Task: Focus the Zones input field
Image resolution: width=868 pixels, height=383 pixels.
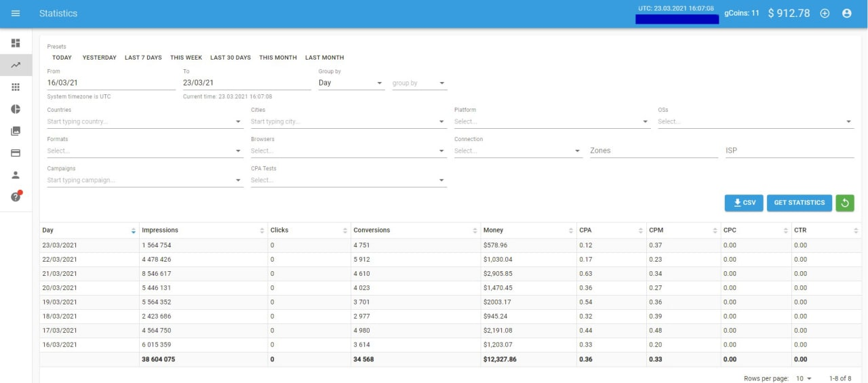Action: tap(654, 150)
